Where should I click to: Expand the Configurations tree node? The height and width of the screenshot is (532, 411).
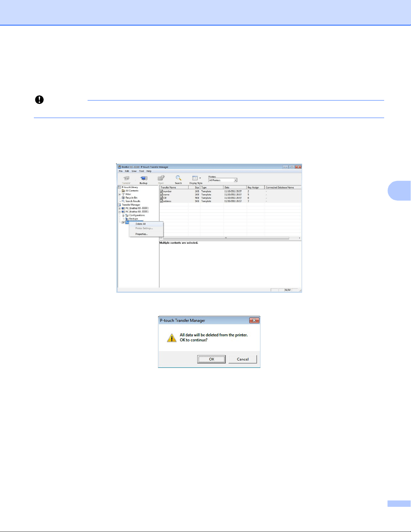[123, 215]
